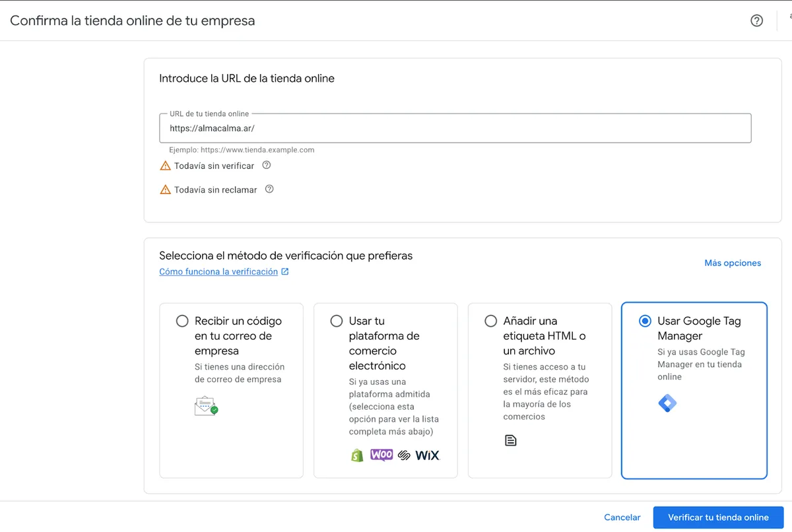The height and width of the screenshot is (532, 792).
Task: Click the Google Tag Manager logo icon
Action: pyautogui.click(x=667, y=403)
